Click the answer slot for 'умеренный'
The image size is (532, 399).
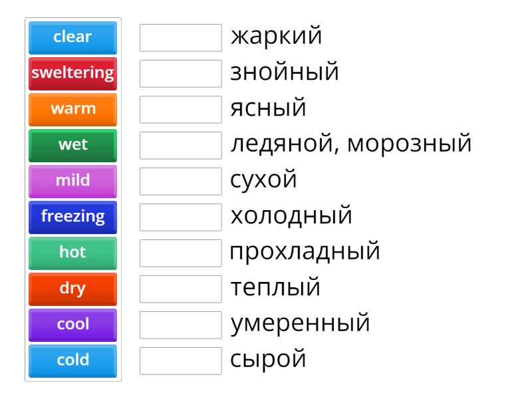180,324
